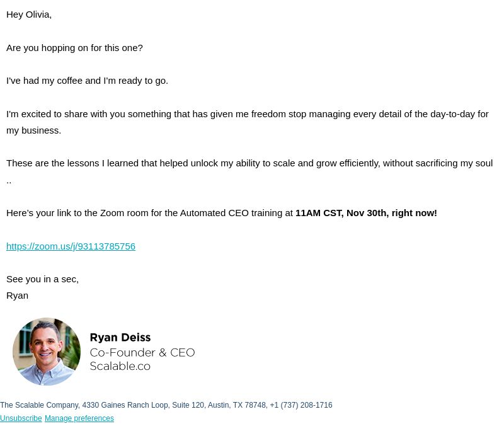Image resolution: width=504 pixels, height=431 pixels.
Task: Click the "Are you hopping on" line
Action: (x=74, y=47)
